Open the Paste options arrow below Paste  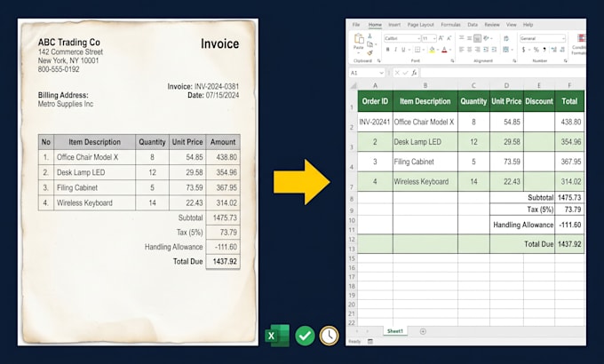click(359, 52)
